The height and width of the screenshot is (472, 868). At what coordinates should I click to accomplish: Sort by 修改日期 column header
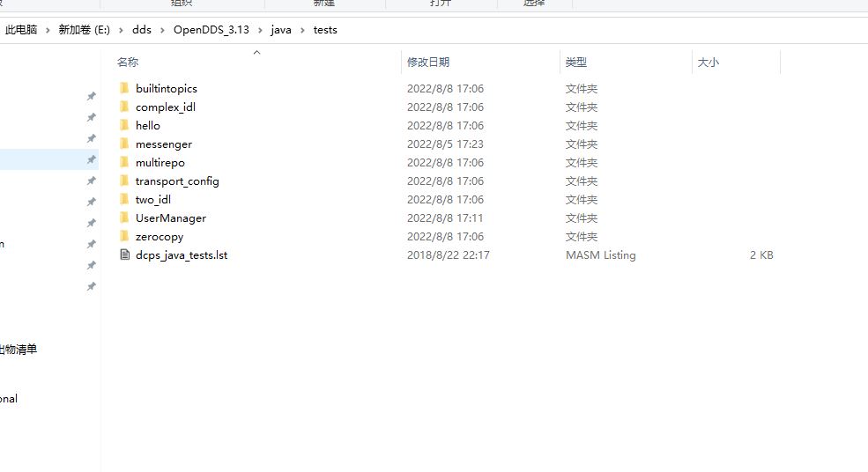(428, 62)
